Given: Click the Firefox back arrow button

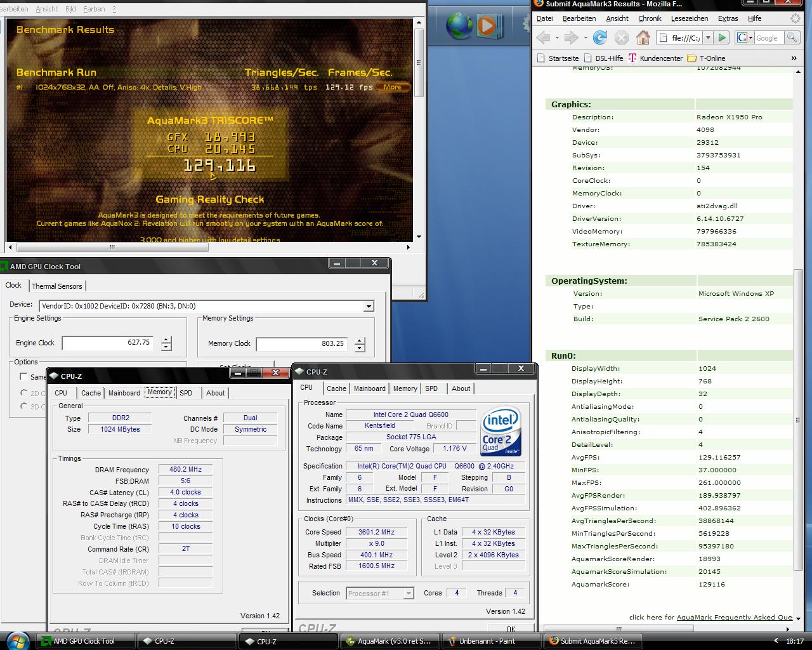Looking at the screenshot, I should click(543, 38).
